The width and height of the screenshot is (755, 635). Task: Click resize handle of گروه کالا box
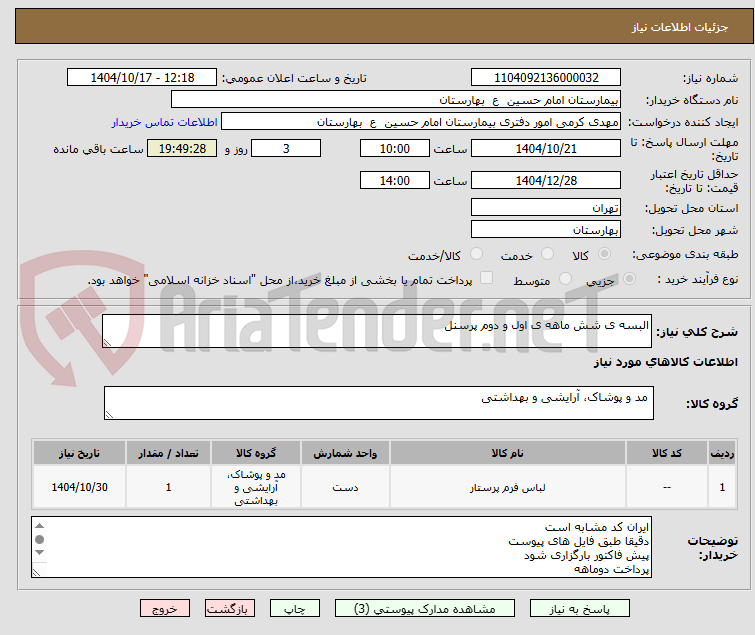click(x=109, y=415)
